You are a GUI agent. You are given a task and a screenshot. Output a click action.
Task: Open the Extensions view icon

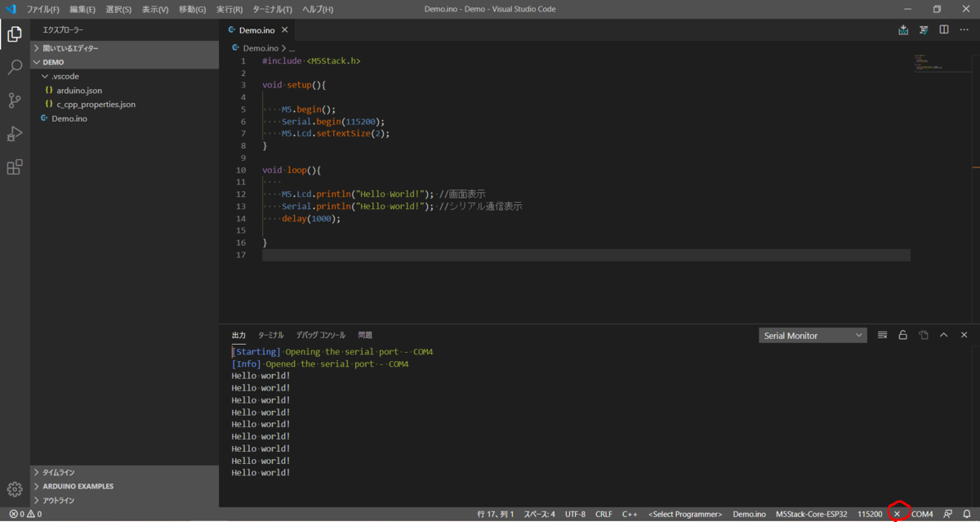pyautogui.click(x=15, y=167)
